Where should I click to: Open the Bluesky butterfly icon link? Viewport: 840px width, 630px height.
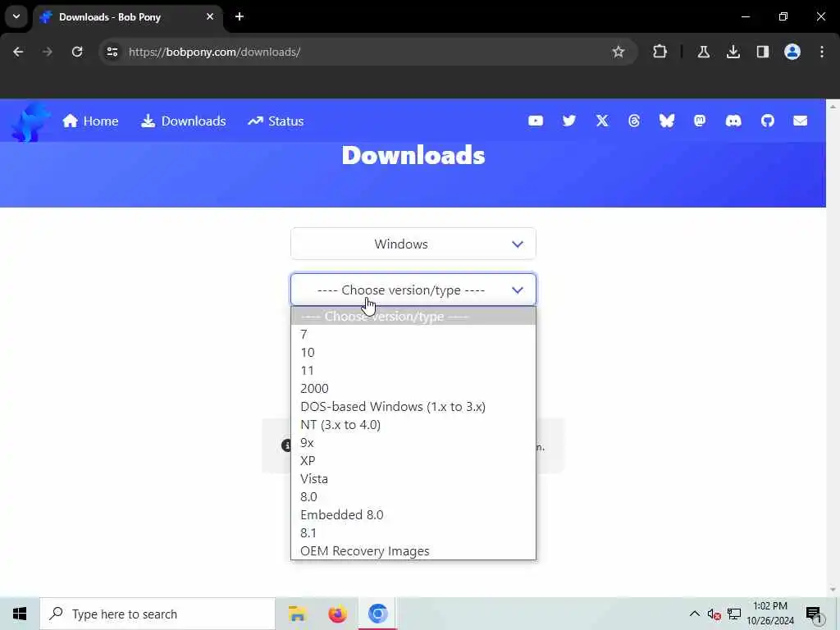coord(667,121)
